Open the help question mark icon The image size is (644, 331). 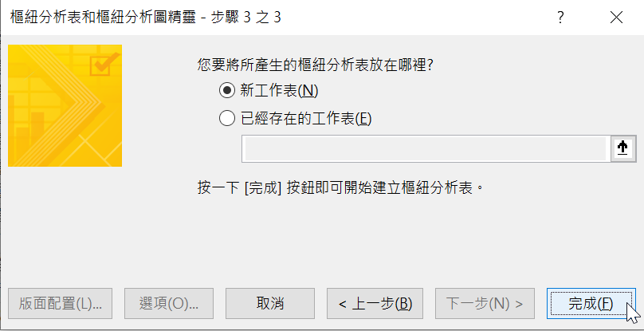coord(560,18)
